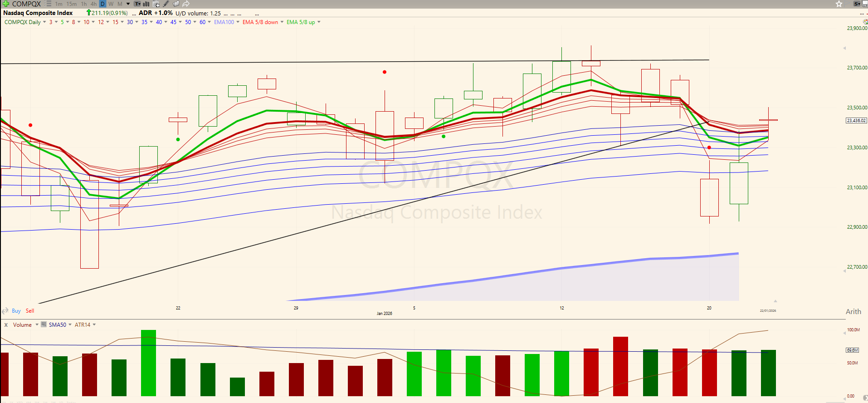Image resolution: width=868 pixels, height=403 pixels.
Task: Click the add indicator grid icon
Action: 156,4
